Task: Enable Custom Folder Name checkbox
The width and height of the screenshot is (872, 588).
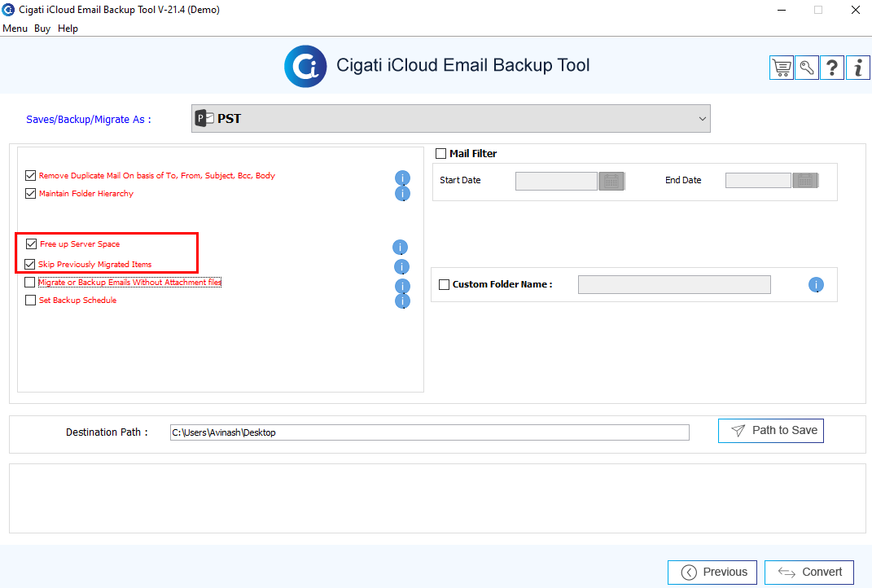Action: tap(444, 285)
